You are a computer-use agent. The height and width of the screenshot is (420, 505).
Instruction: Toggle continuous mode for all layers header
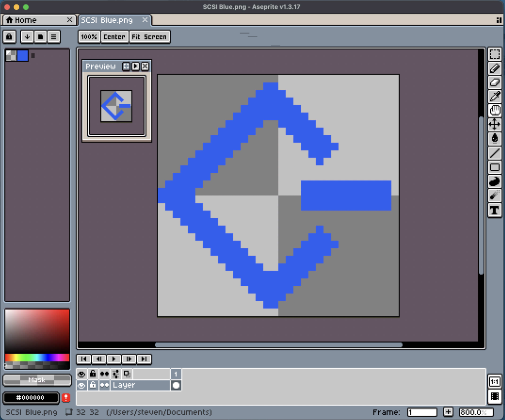pyautogui.click(x=105, y=374)
